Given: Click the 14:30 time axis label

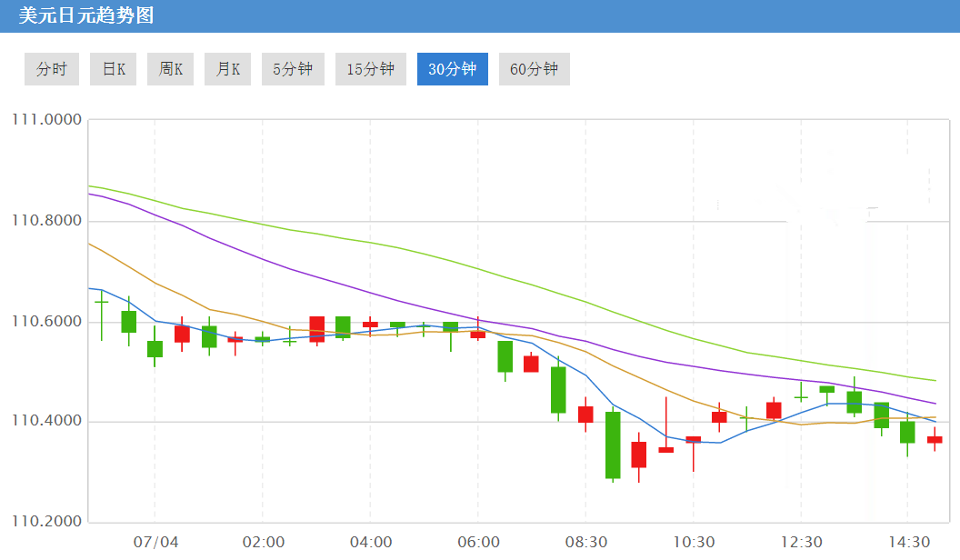Looking at the screenshot, I should click(x=909, y=542).
